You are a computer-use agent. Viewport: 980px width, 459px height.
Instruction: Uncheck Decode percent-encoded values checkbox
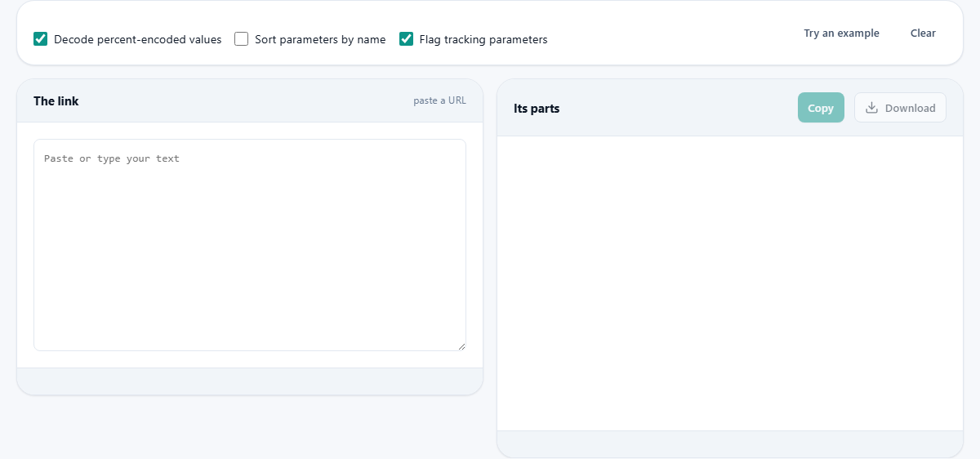point(40,39)
